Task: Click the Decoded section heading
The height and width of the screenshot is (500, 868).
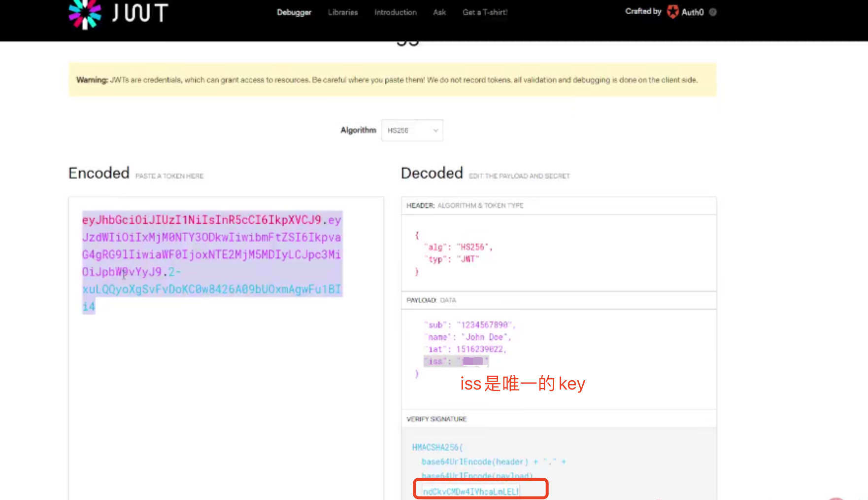Action: pyautogui.click(x=432, y=173)
